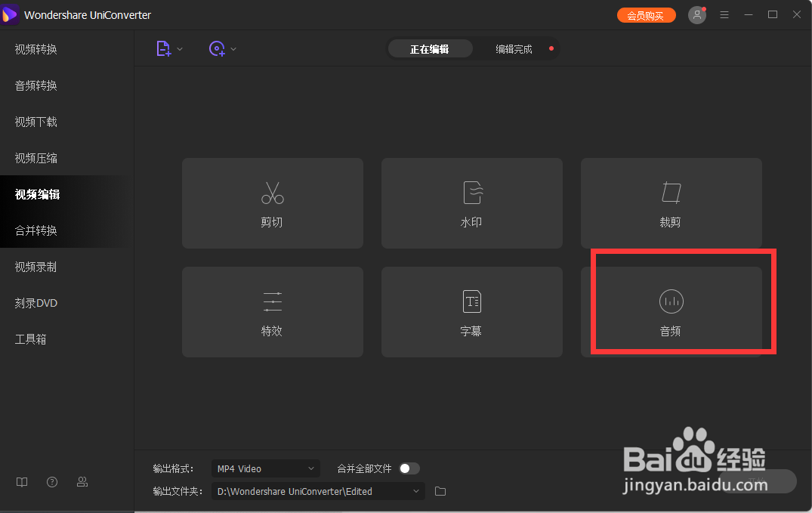Open the 剪切 (Trim) tool
The width and height of the screenshot is (812, 513).
pyautogui.click(x=272, y=203)
